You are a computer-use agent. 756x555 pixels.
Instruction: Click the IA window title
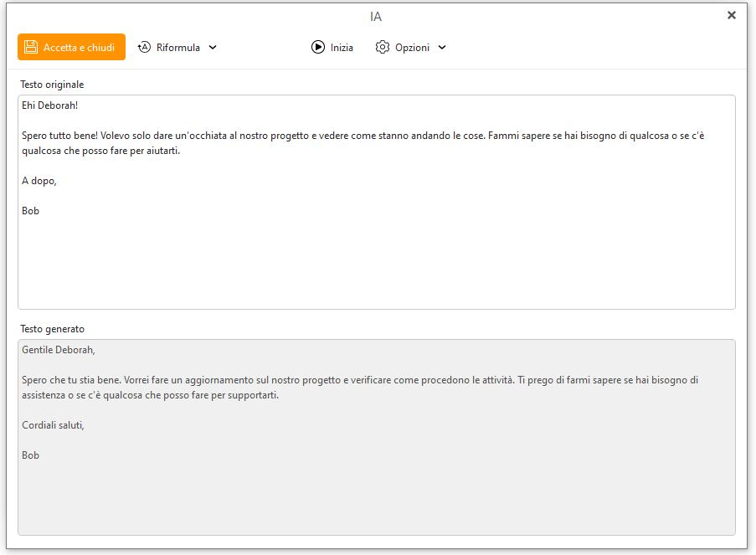(x=376, y=17)
